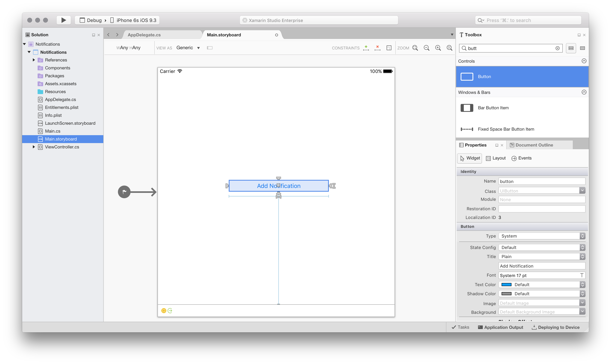Click the Button control in Toolbox
This screenshot has height=364, width=611.
[522, 76]
